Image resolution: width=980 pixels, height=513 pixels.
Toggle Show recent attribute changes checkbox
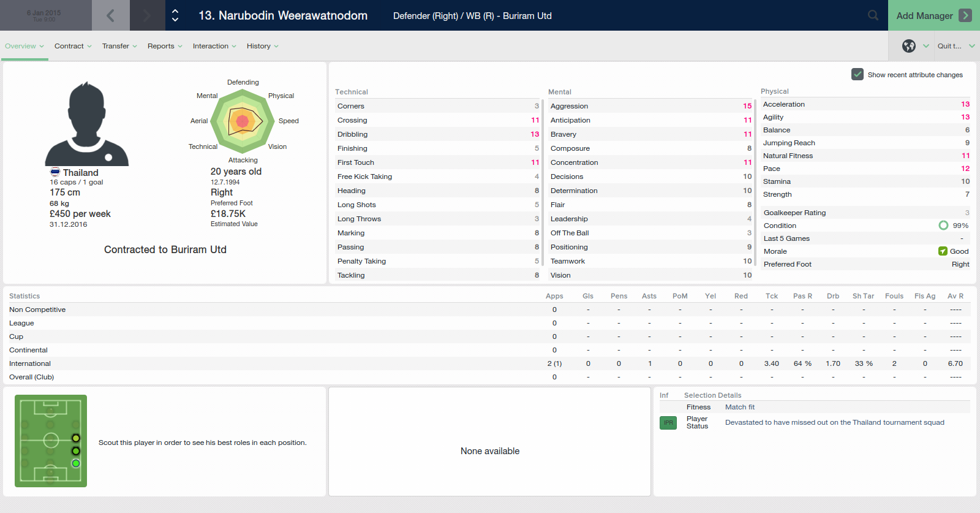(858, 74)
